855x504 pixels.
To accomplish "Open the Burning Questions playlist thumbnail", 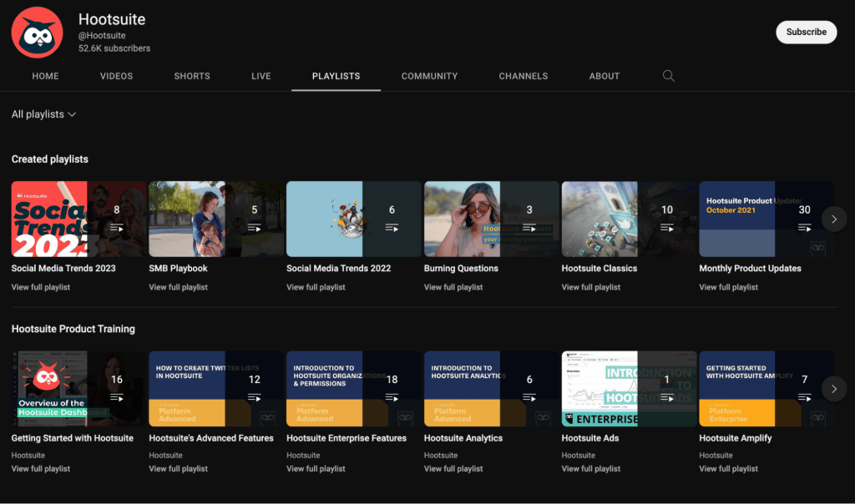I will [x=491, y=219].
